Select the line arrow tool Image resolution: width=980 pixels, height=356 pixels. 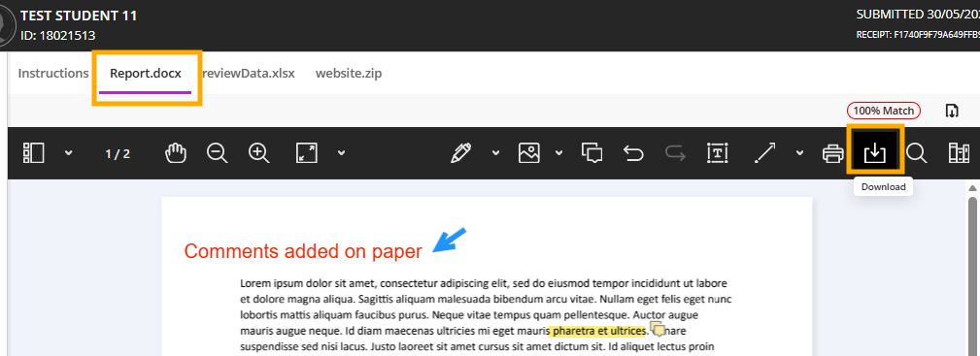point(765,153)
